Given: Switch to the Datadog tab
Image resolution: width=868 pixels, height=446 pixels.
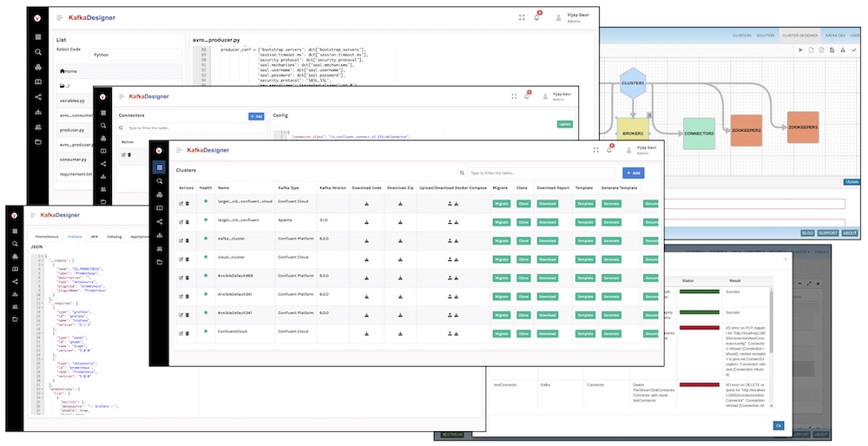Looking at the screenshot, I should tap(114, 236).
